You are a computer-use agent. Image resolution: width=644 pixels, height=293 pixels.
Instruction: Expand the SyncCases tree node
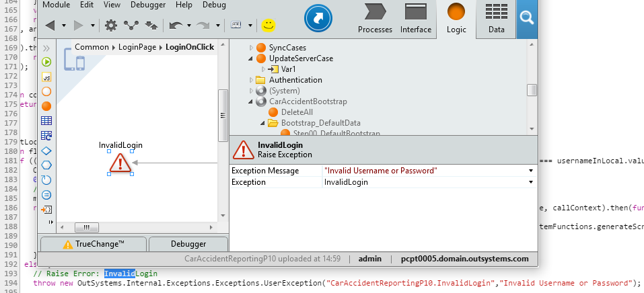click(252, 48)
